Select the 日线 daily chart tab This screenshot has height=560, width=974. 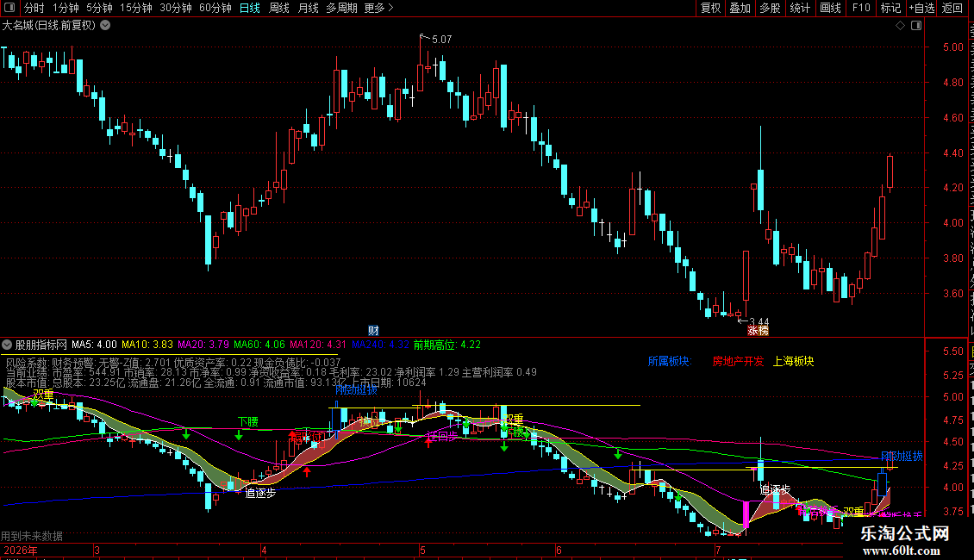tap(250, 8)
